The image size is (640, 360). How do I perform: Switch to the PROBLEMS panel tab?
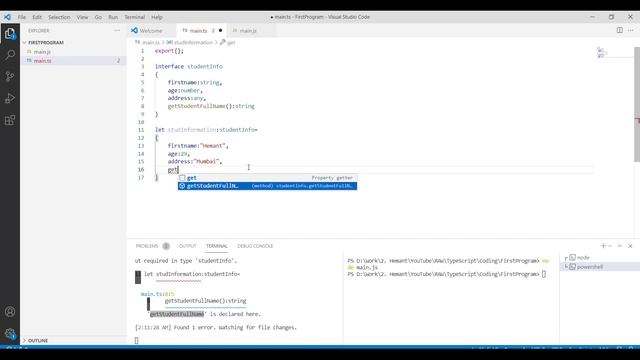[x=147, y=246]
